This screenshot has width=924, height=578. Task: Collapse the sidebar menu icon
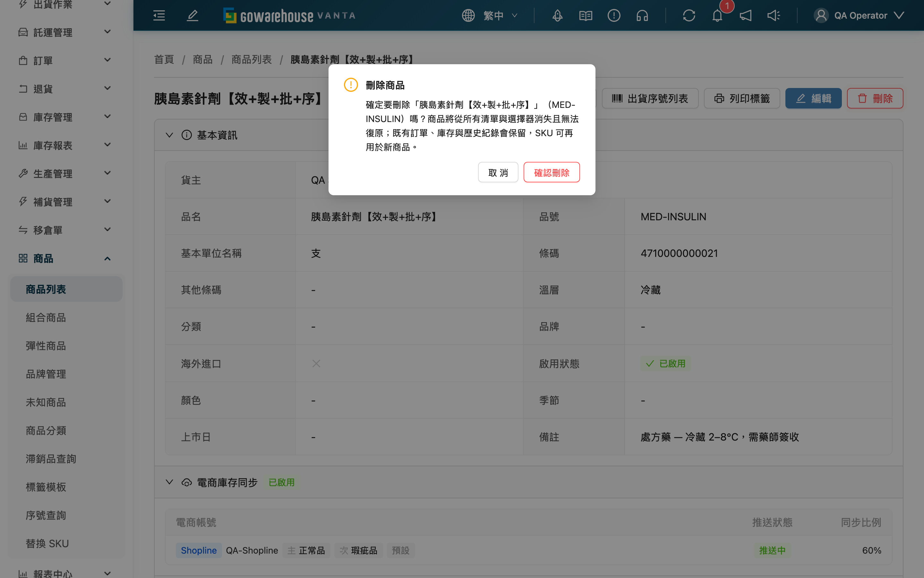159,15
